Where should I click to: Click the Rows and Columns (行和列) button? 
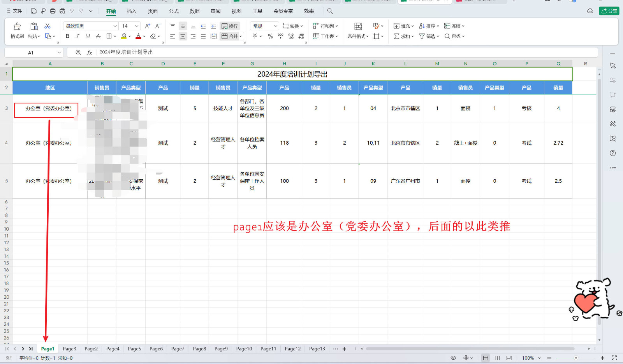point(326,26)
